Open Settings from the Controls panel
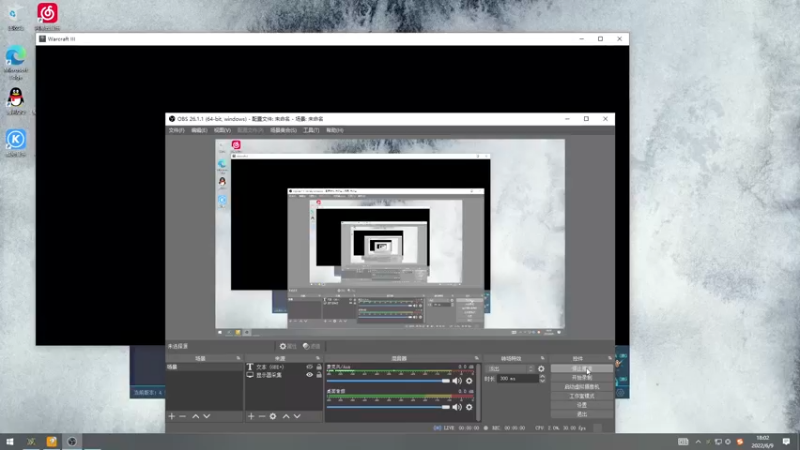The width and height of the screenshot is (800, 450). coord(582,405)
